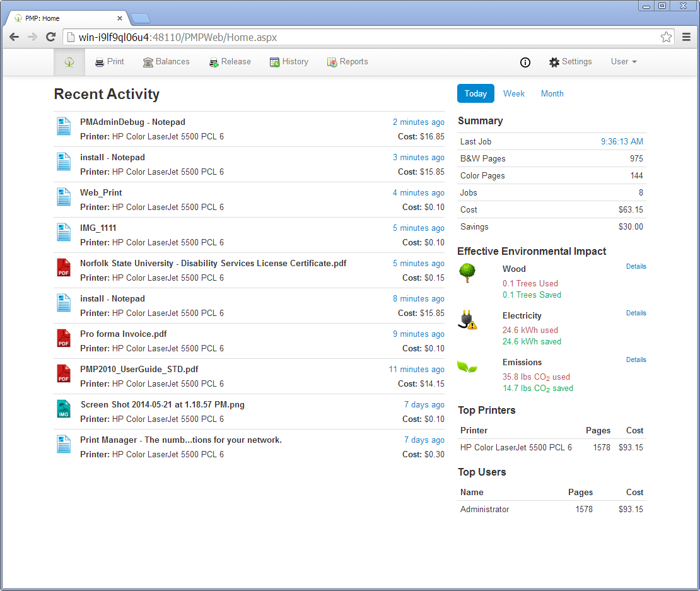Open the Reports section
This screenshot has height=591, width=700.
point(347,62)
